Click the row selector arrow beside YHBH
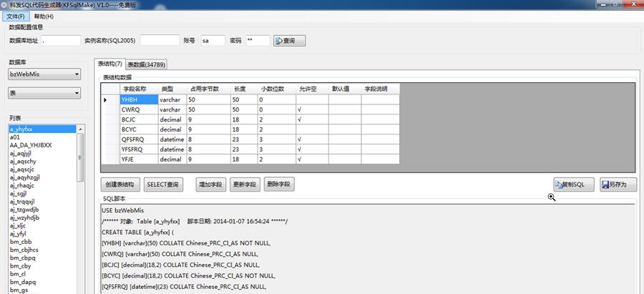 (106, 99)
